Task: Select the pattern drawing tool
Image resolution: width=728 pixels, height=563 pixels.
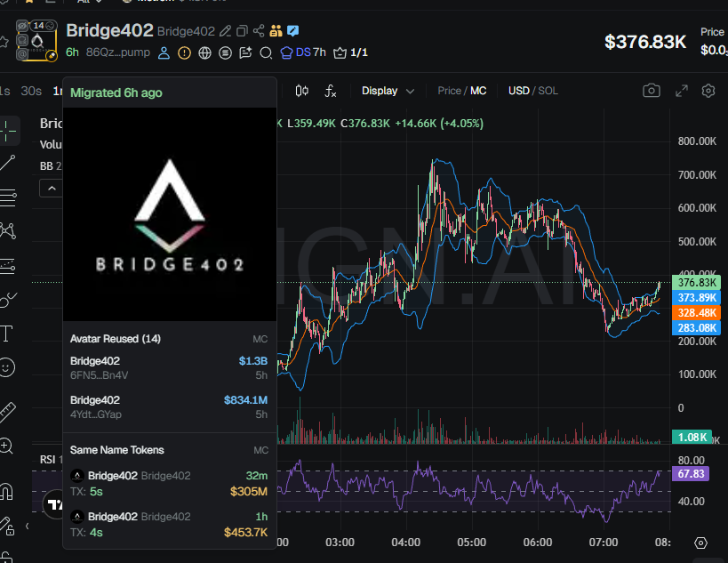Action: click(x=8, y=230)
